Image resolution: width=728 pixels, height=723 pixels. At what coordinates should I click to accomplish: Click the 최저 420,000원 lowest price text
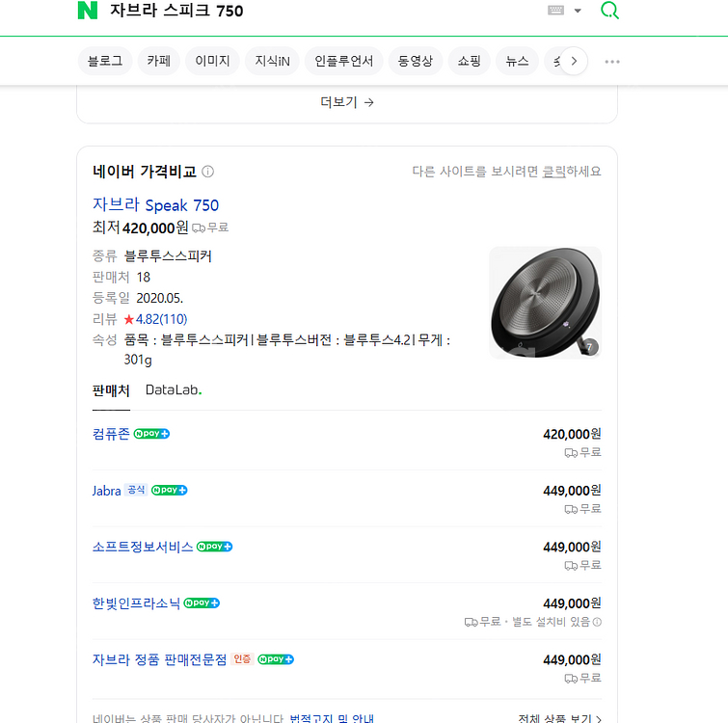(140, 228)
